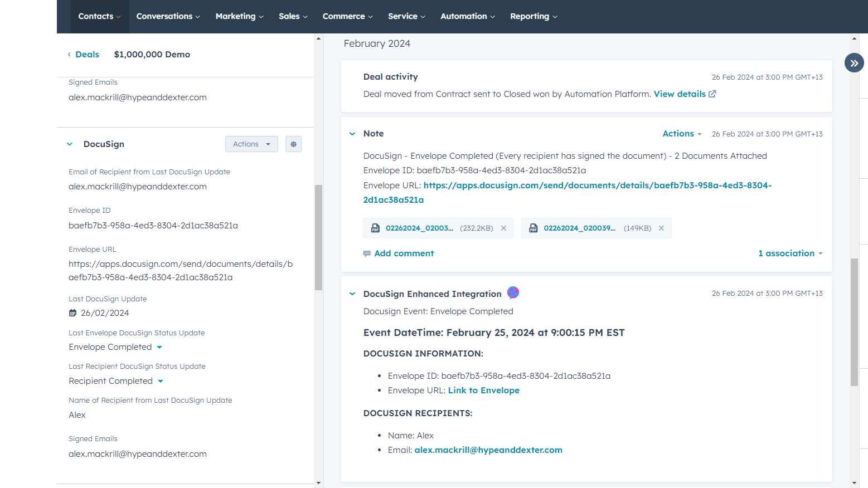Screen dimensions: 868x488
Task: Collapse the DocuSign sidebar section
Action: [70, 144]
